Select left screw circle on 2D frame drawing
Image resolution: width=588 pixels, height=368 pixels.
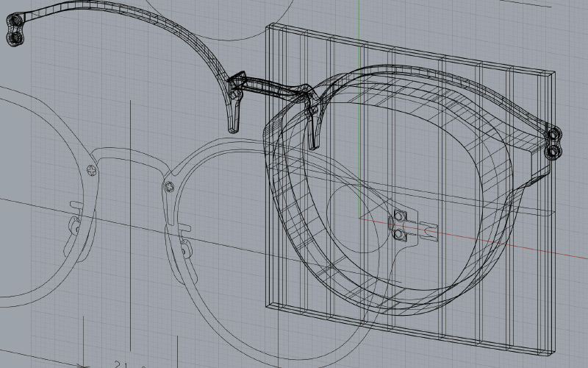point(91,170)
